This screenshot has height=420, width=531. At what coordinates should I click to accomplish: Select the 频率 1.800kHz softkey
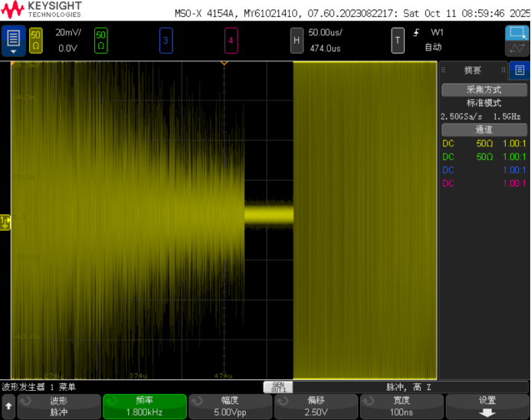point(144,406)
